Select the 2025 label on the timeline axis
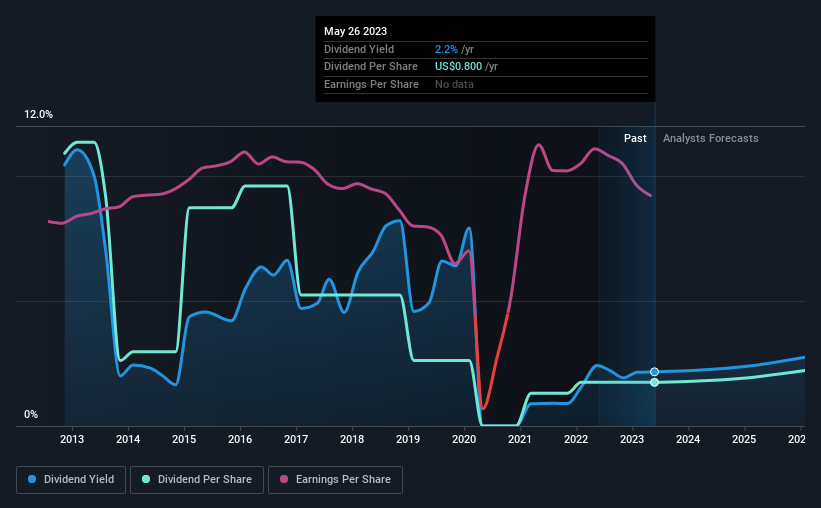The image size is (821, 508). click(x=744, y=439)
